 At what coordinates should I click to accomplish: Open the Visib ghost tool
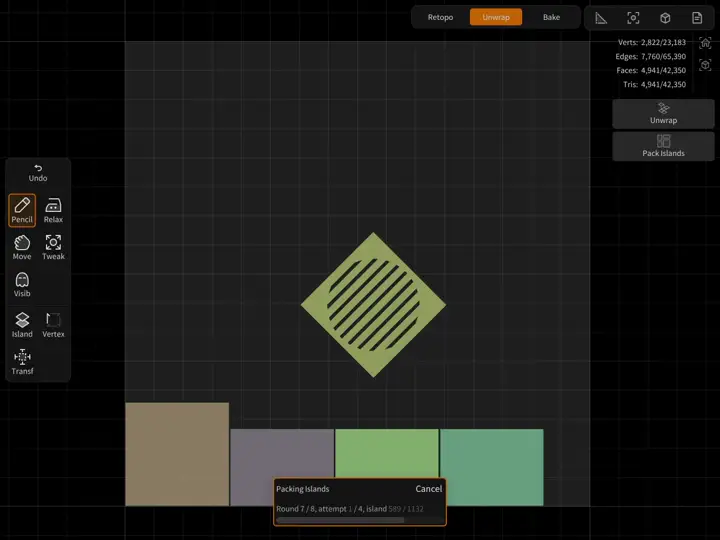pyautogui.click(x=22, y=285)
